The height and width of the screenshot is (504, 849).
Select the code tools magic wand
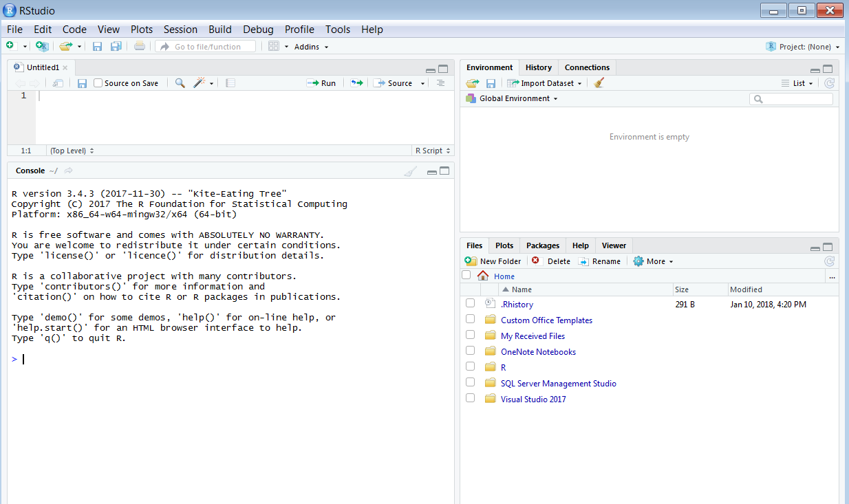coord(198,83)
